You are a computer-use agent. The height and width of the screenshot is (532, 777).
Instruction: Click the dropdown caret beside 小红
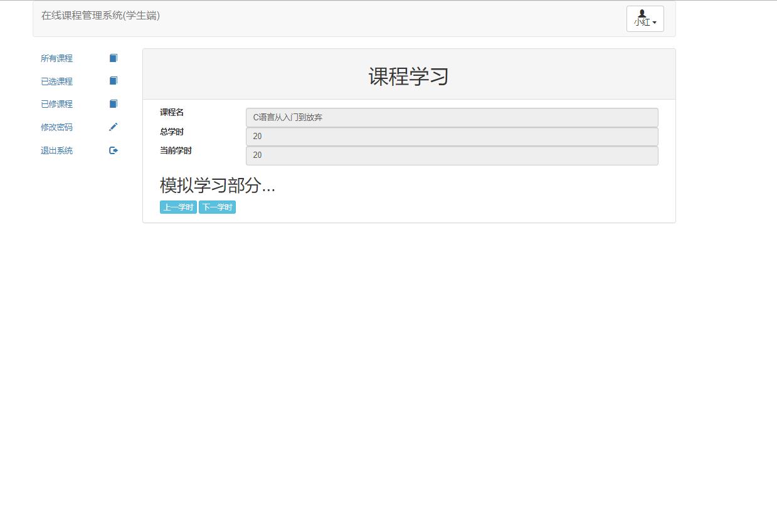(655, 23)
